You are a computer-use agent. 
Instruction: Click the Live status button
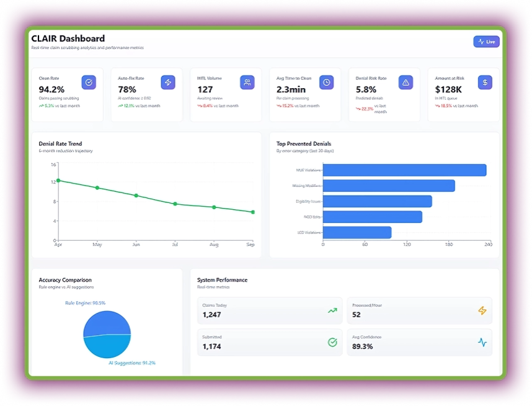(x=486, y=41)
